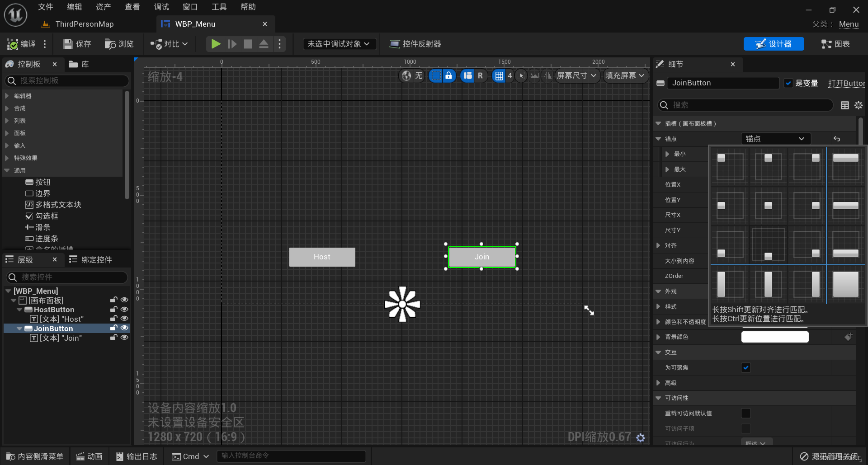This screenshot has width=868, height=465.
Task: Switch to Graph (图表) mode
Action: pos(835,44)
